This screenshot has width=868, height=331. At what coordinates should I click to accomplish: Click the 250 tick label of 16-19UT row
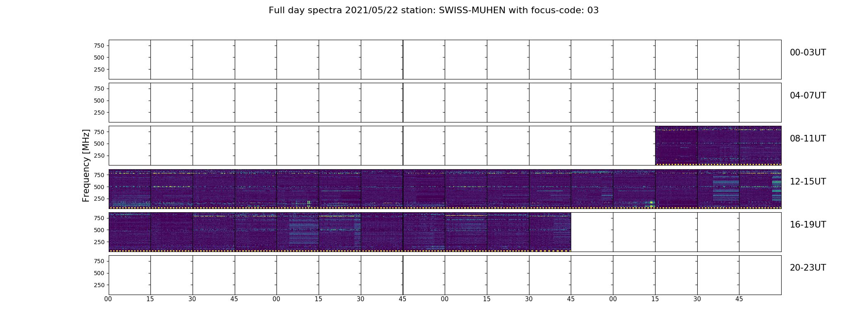[x=99, y=242]
